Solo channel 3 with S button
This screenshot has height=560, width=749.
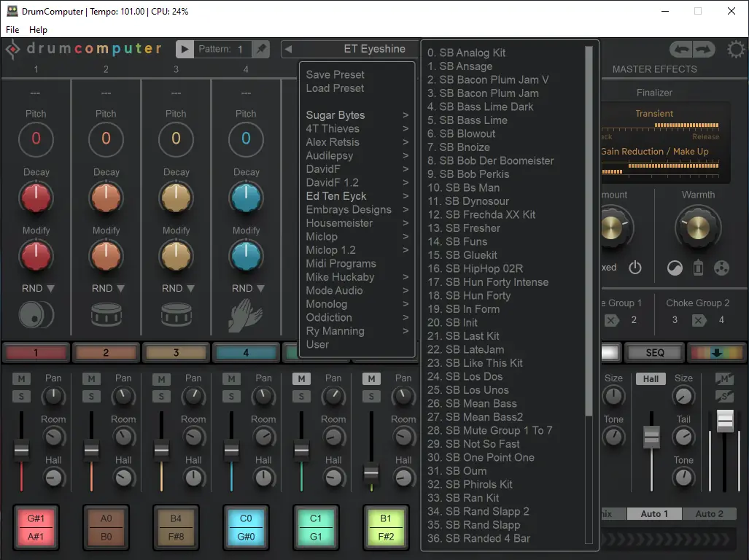click(x=161, y=396)
